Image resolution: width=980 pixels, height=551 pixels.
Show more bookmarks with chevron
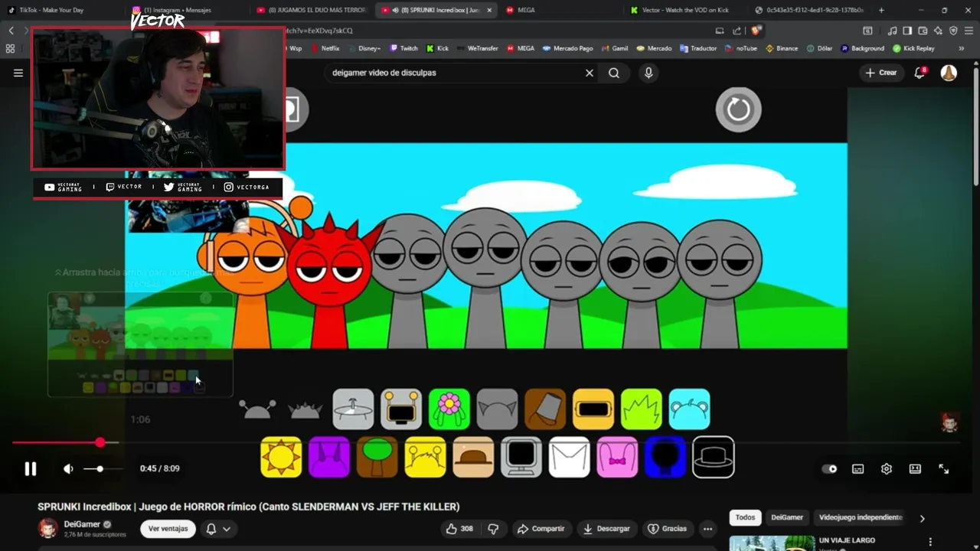tap(962, 48)
